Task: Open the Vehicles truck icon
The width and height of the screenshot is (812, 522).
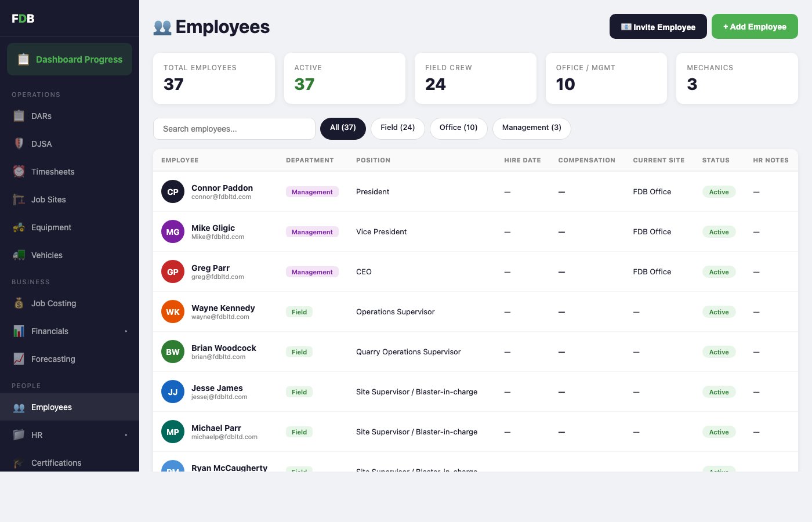Action: 19,255
